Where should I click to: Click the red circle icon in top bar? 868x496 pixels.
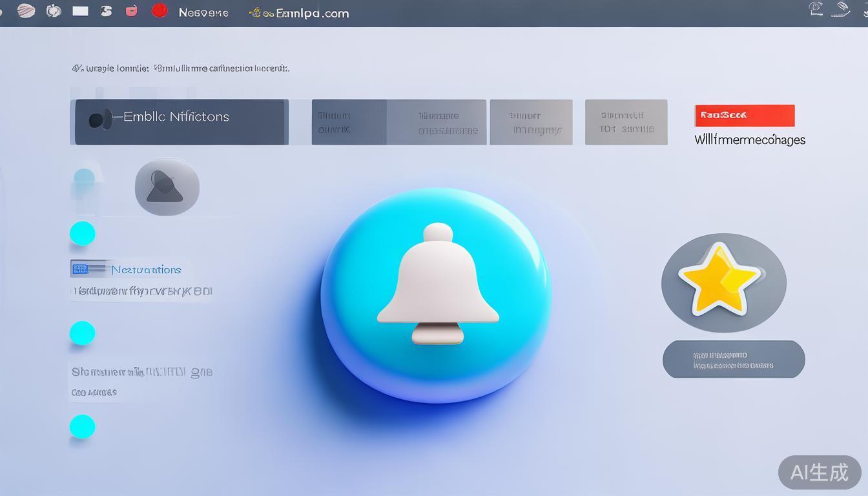coord(160,11)
